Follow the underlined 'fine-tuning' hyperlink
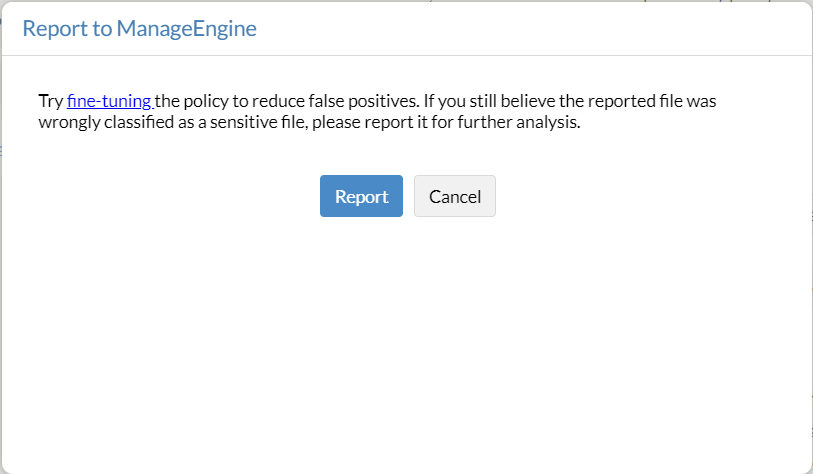The image size is (813, 474). point(109,101)
